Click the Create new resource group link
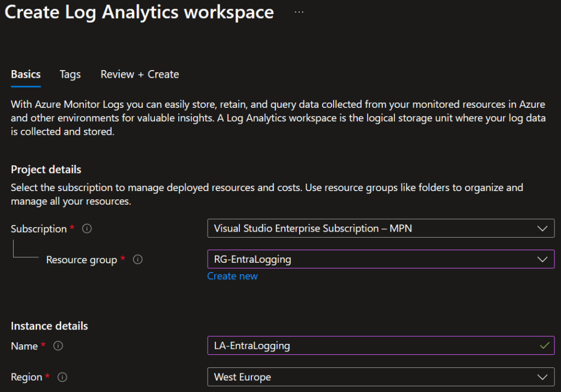 [x=232, y=276]
